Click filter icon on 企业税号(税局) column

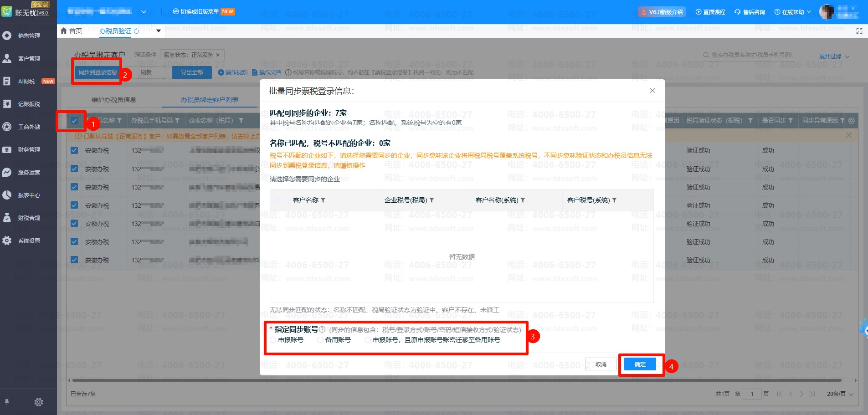point(431,200)
